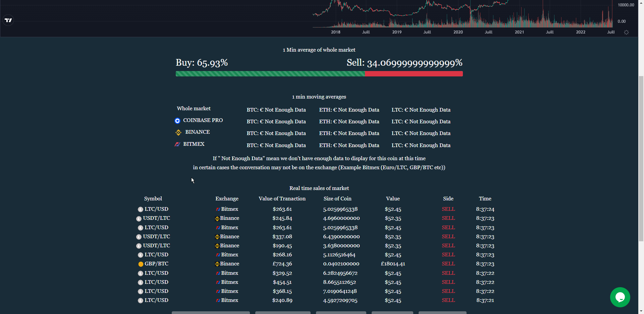644x314 pixels.
Task: Click Litecoin icon in the $240.89 row
Action: 141,301
